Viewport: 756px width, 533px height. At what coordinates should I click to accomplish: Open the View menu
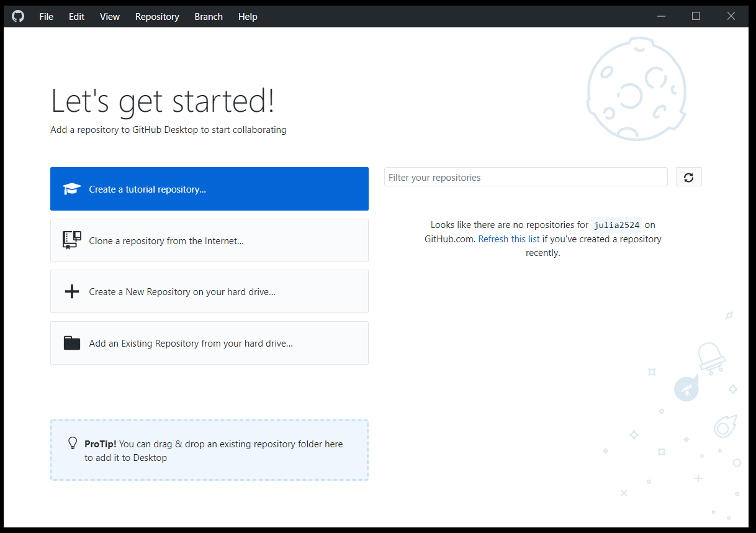coord(110,17)
